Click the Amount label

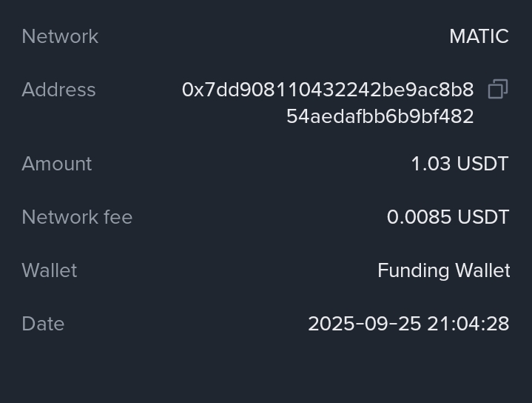pos(57,164)
